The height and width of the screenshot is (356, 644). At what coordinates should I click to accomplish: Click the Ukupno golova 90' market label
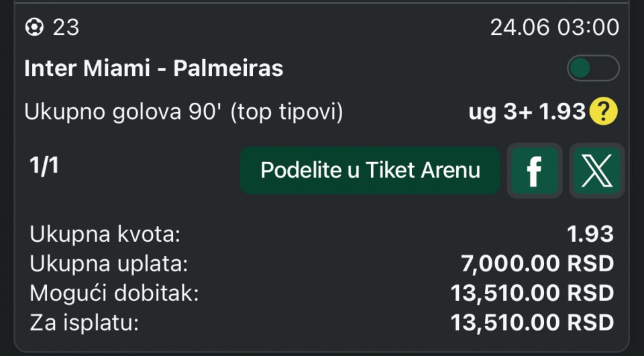point(184,112)
